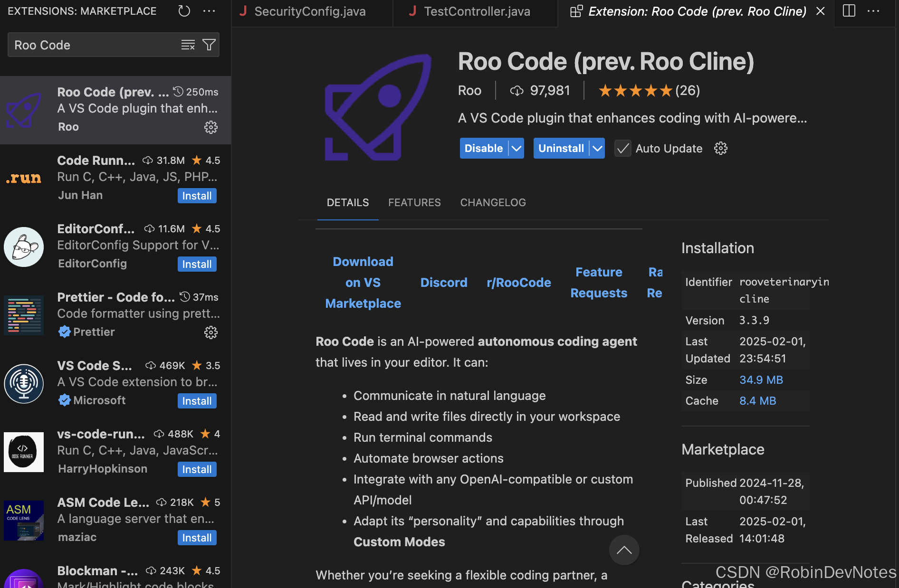Image resolution: width=899 pixels, height=588 pixels.
Task: Switch to the DETAILS tab
Action: click(348, 203)
